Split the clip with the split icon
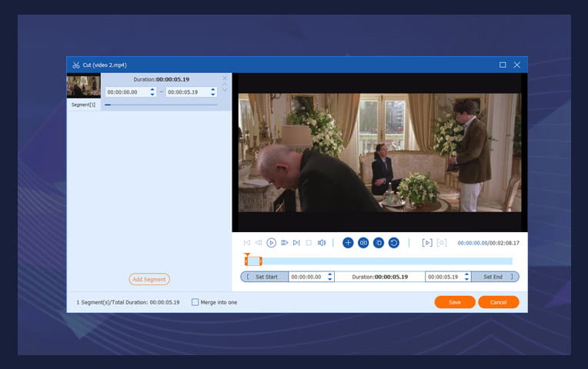 coord(363,243)
